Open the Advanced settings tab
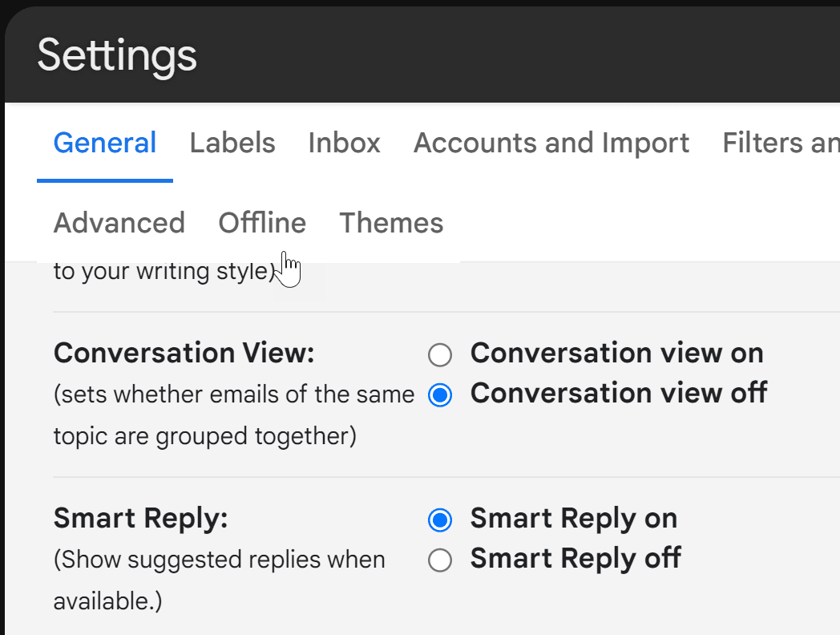Image resolution: width=840 pixels, height=635 pixels. pyautogui.click(x=119, y=223)
